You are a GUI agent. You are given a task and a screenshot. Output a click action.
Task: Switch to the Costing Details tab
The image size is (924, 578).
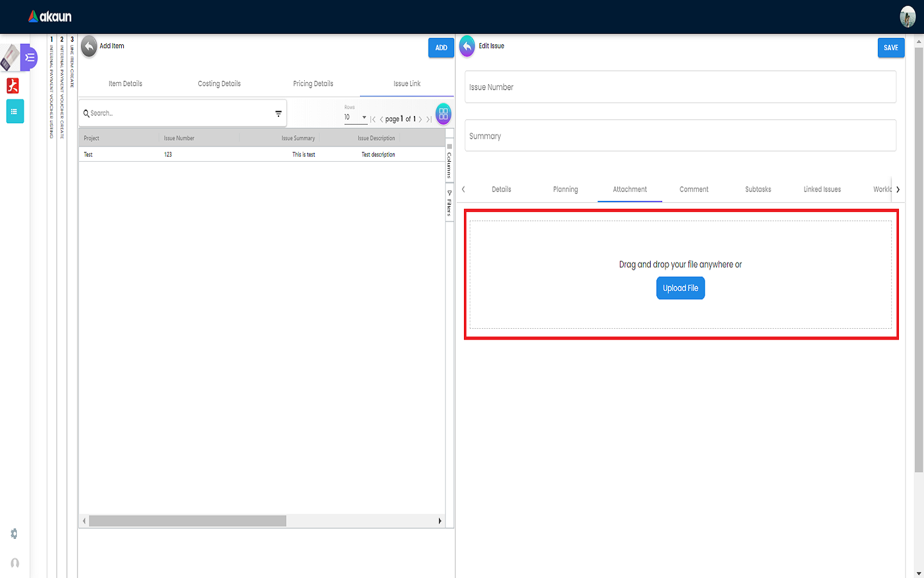(x=219, y=83)
